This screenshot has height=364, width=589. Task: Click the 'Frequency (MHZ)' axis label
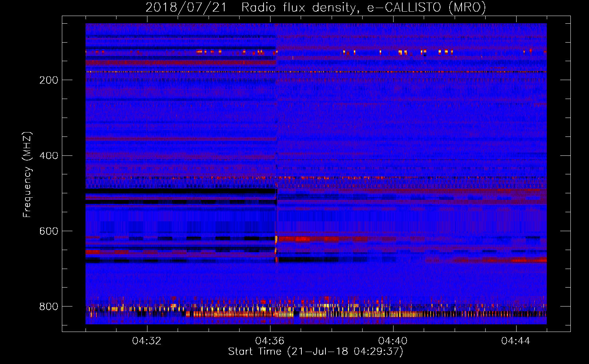(x=27, y=175)
